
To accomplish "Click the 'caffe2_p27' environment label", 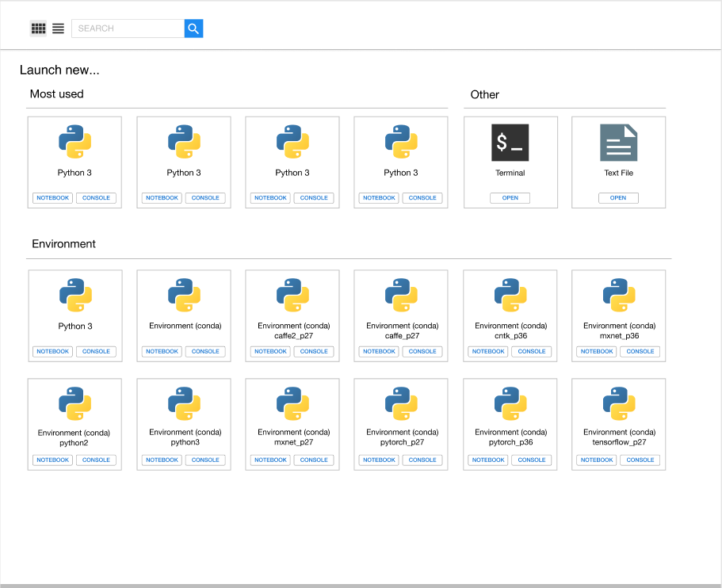I will pos(294,336).
